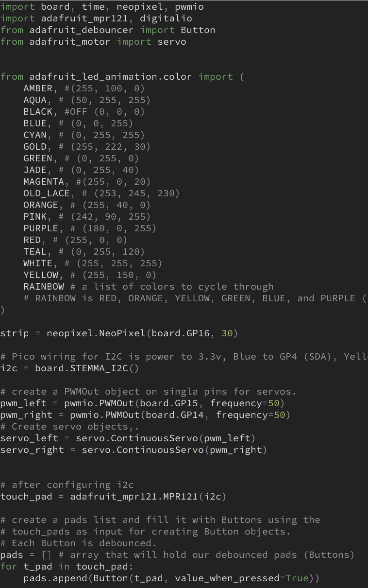The height and width of the screenshot is (588, 368).
Task: Click "Button" in the adafruit_debouncer import
Action: click(198, 30)
